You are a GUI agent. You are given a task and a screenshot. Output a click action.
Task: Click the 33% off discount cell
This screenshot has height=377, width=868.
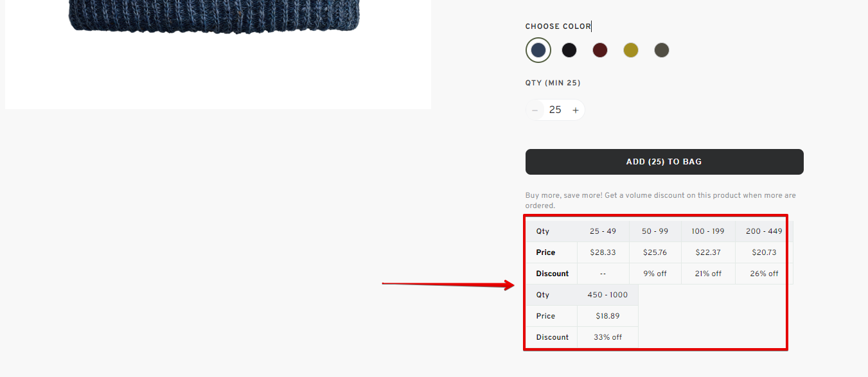click(x=608, y=337)
